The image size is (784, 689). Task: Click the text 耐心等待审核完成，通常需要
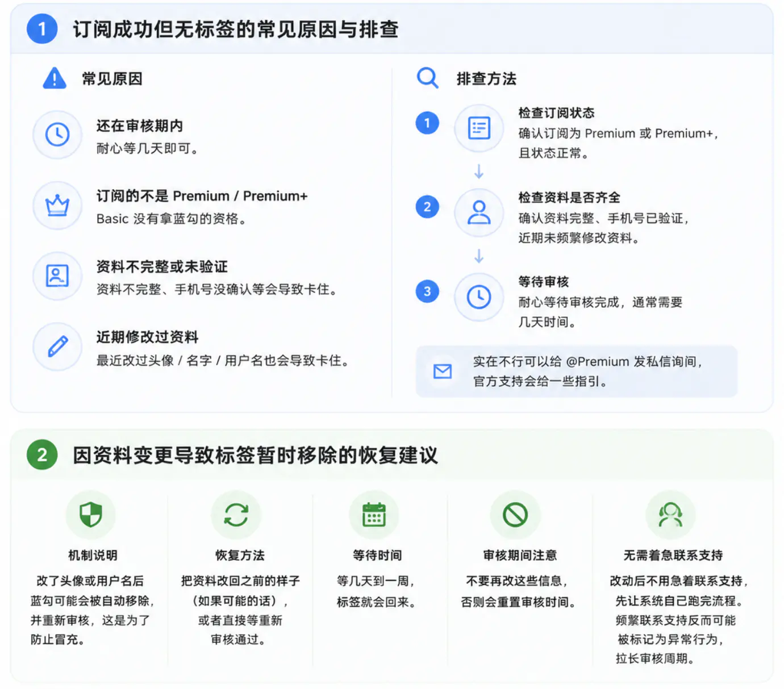tap(600, 302)
